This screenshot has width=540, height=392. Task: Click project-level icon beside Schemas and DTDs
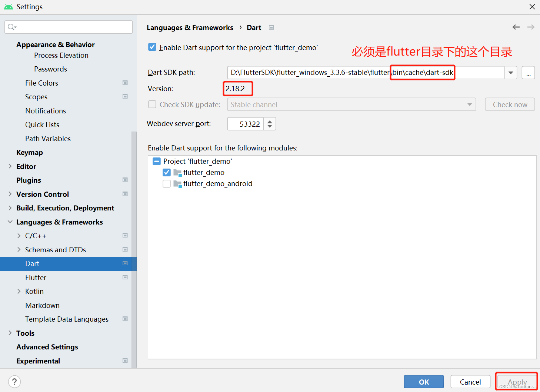(125, 249)
